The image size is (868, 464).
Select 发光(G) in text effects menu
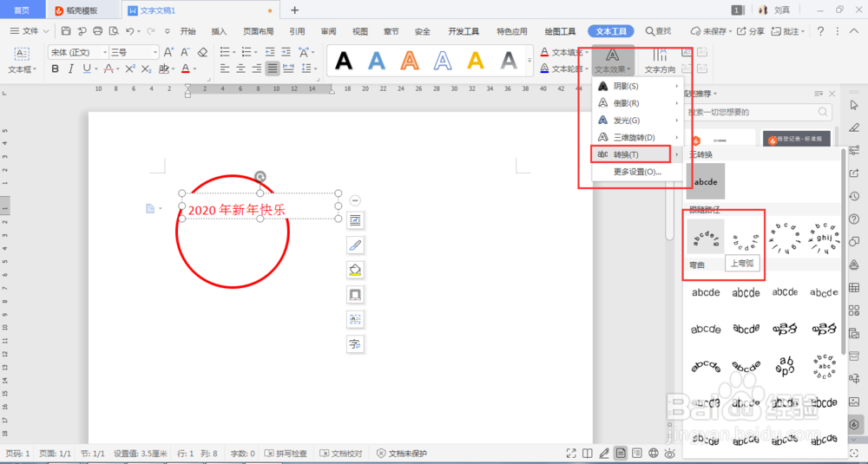[638, 120]
